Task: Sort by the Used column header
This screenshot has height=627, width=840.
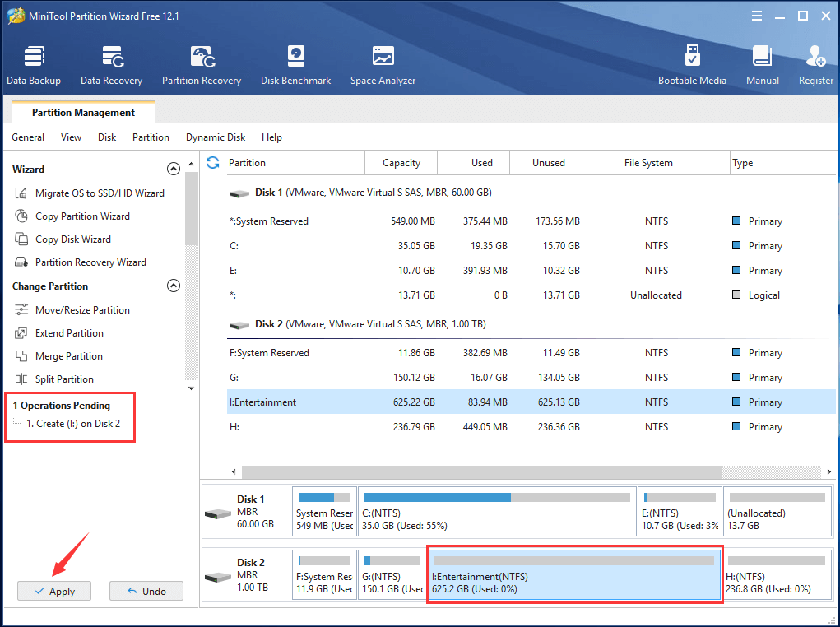Action: [x=474, y=162]
